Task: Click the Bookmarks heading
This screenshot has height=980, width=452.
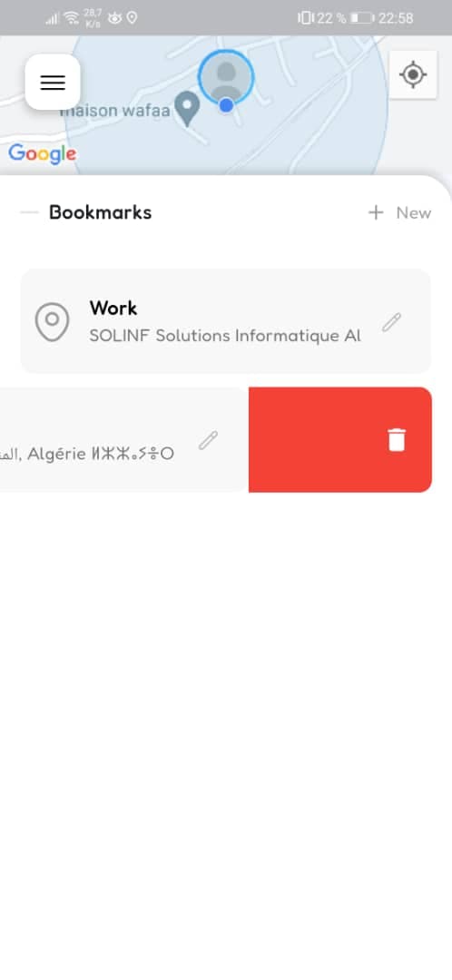Action: pyautogui.click(x=100, y=212)
